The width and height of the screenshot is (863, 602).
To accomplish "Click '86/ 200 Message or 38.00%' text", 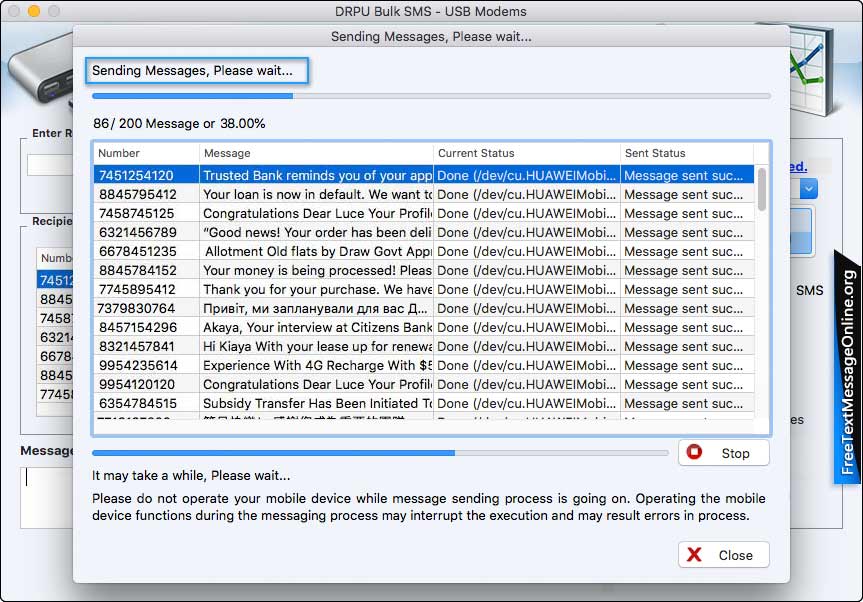I will pyautogui.click(x=179, y=123).
